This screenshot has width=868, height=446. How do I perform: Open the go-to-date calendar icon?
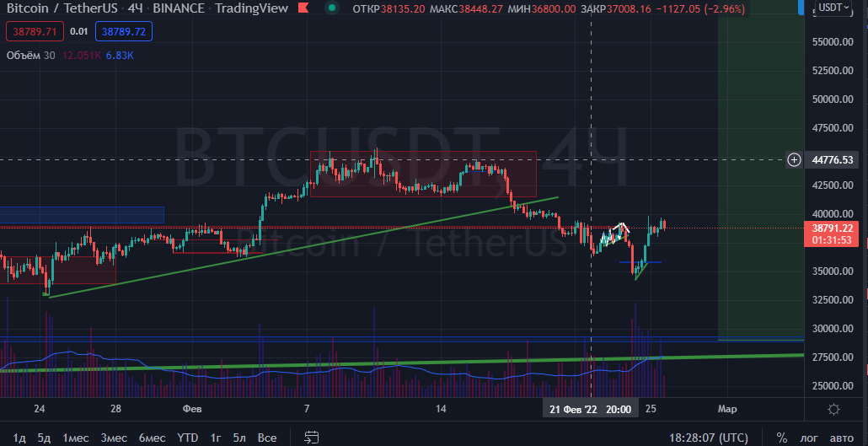312,438
